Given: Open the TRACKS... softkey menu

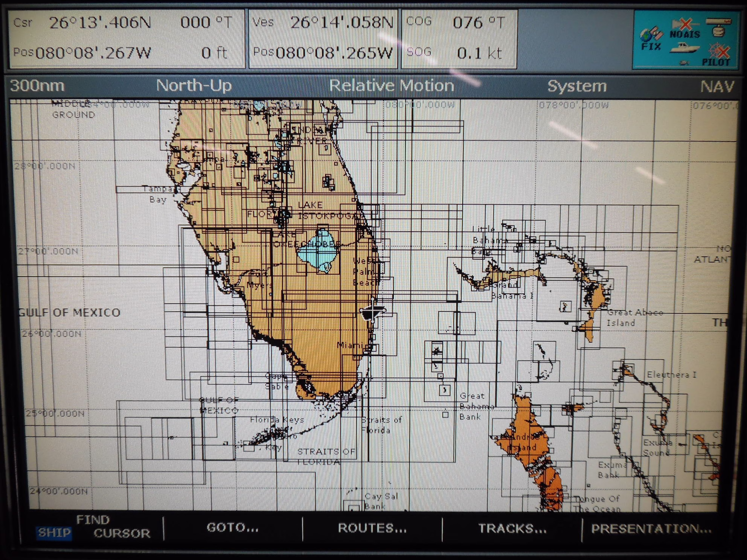Looking at the screenshot, I should (x=512, y=529).
